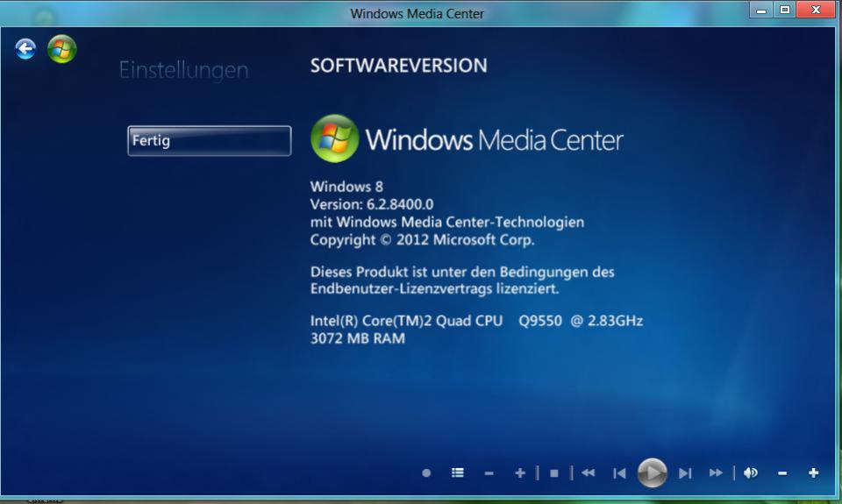
Task: Raise volume with the rightmost plus
Action: [814, 472]
